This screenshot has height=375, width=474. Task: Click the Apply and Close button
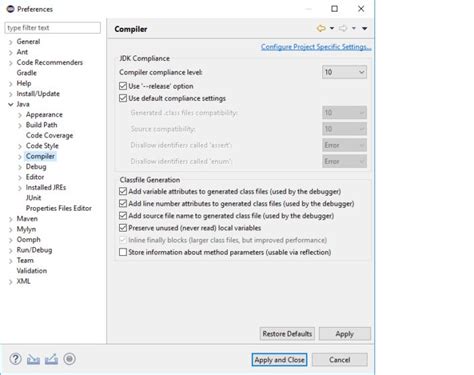pos(279,360)
